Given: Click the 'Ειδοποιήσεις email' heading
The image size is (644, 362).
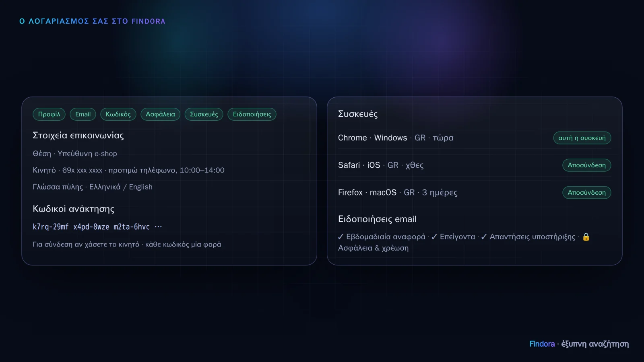Looking at the screenshot, I should click(377, 219).
